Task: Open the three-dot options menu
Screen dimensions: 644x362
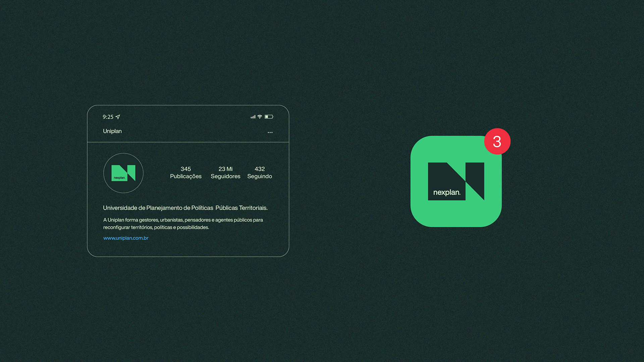Action: coord(270,132)
